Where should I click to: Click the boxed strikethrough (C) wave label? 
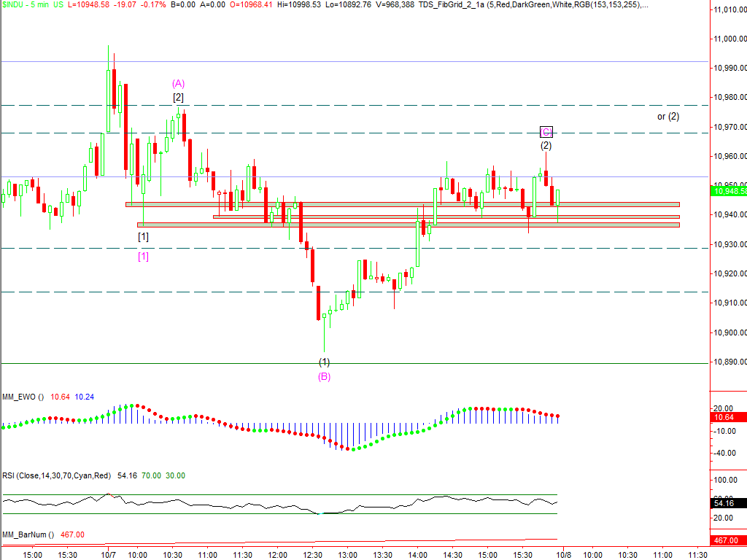[x=546, y=132]
